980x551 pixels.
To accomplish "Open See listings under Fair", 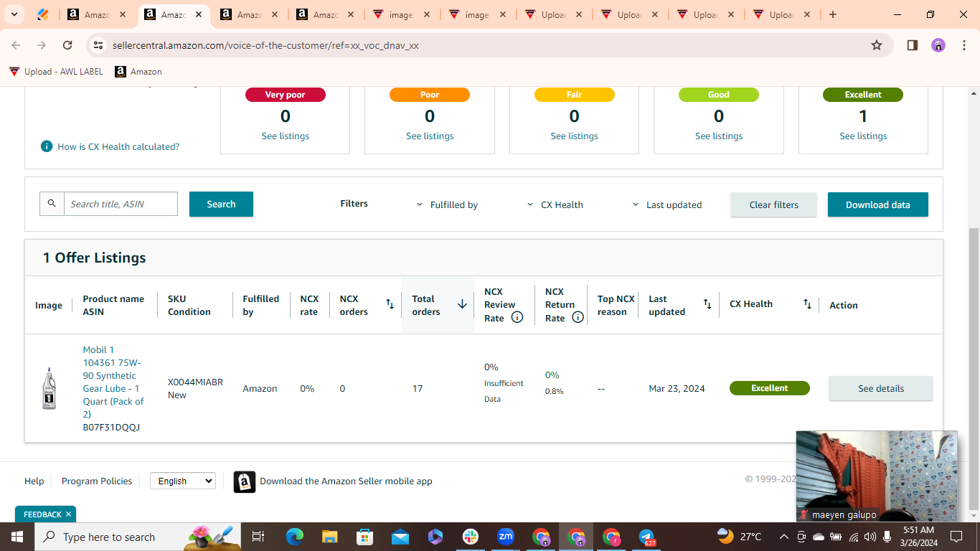I will tap(575, 136).
